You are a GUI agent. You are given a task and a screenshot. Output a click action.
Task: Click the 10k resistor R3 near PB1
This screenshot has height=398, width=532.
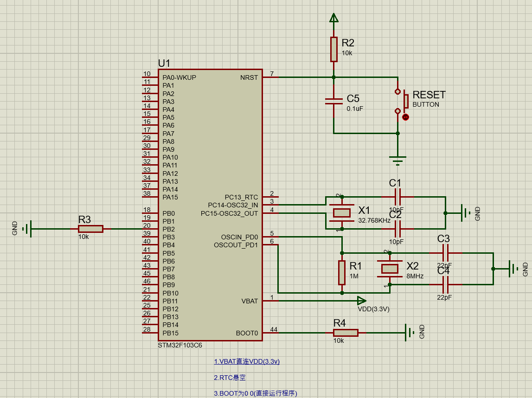pyautogui.click(x=90, y=228)
